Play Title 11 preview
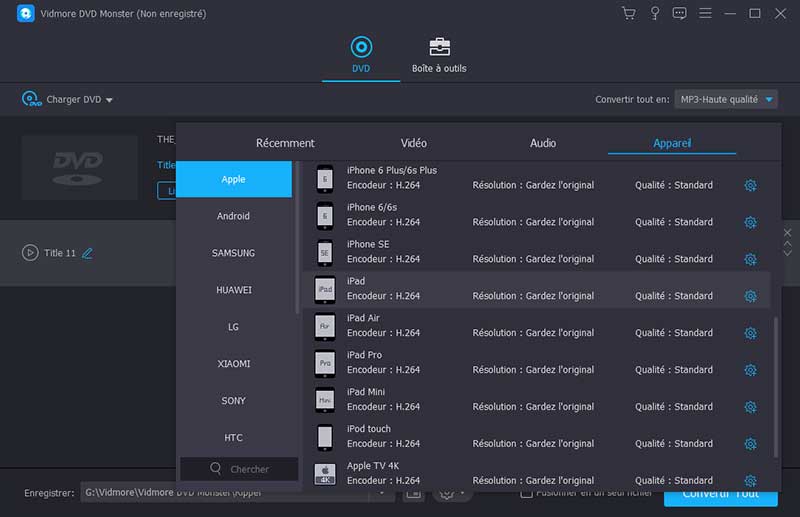800x517 pixels. pyautogui.click(x=30, y=253)
